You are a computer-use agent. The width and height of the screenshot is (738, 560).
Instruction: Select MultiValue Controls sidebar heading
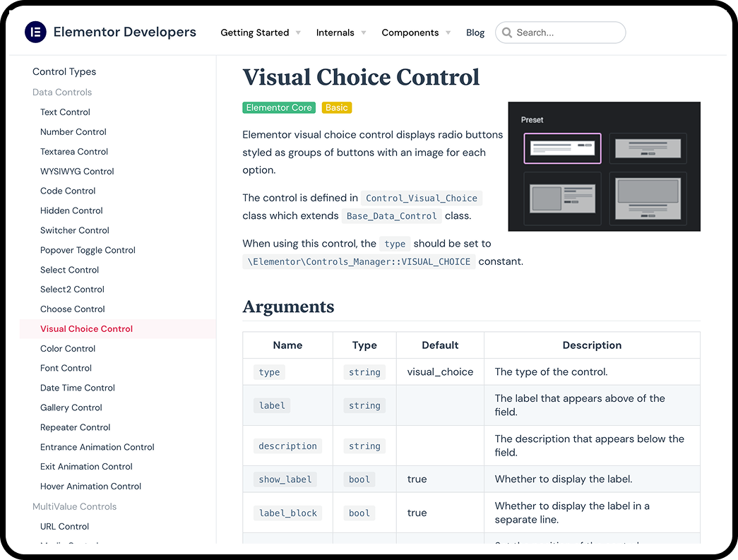tap(74, 506)
